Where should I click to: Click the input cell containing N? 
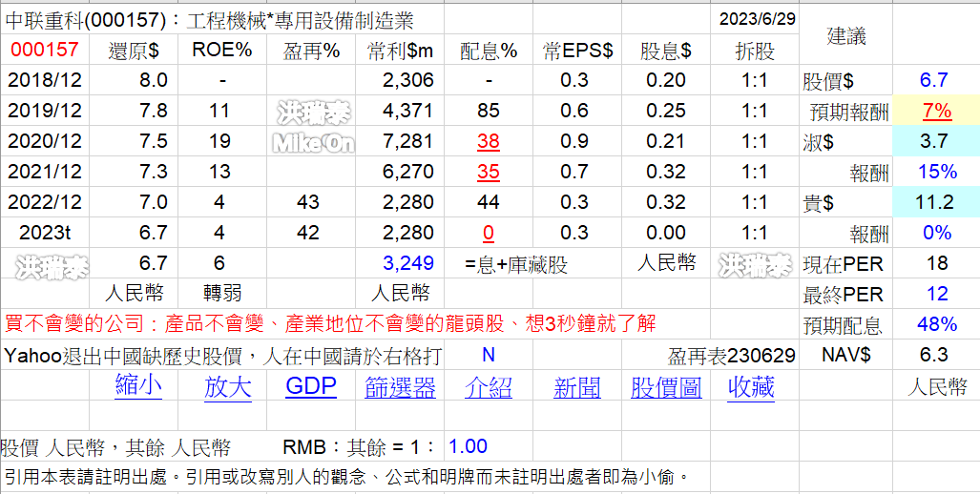pyautogui.click(x=489, y=355)
